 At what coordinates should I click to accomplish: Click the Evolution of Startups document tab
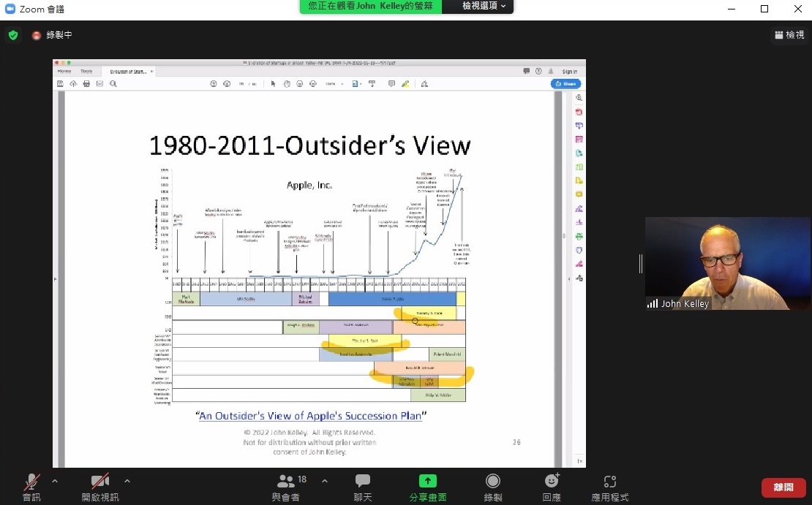point(128,72)
